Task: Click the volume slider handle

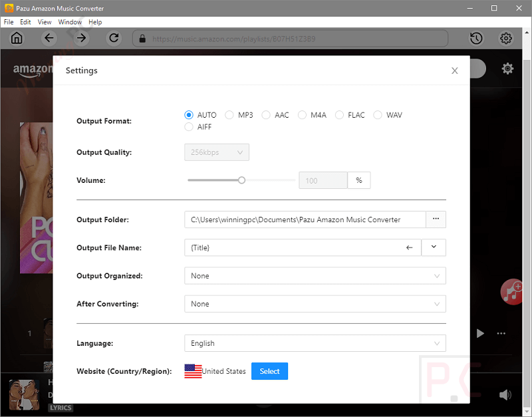Action: [x=241, y=180]
